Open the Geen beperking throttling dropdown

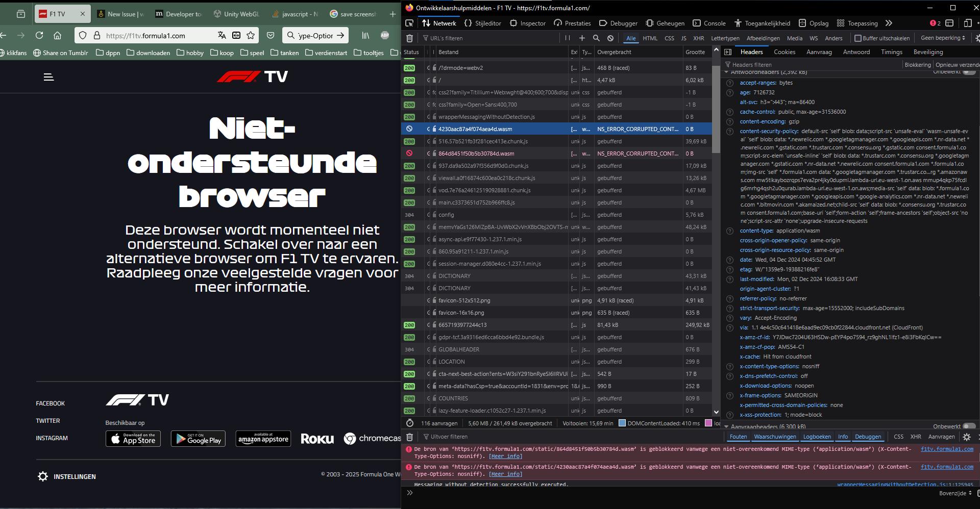point(942,38)
